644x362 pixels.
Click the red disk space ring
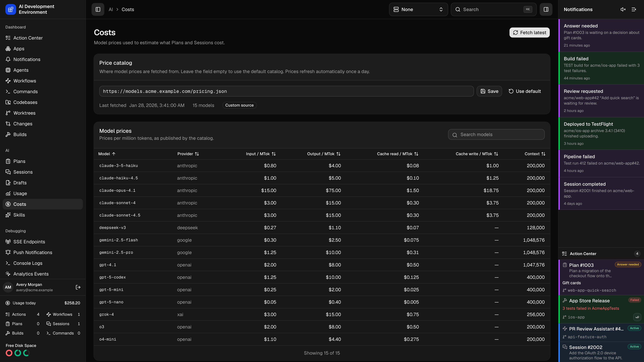click(9, 353)
